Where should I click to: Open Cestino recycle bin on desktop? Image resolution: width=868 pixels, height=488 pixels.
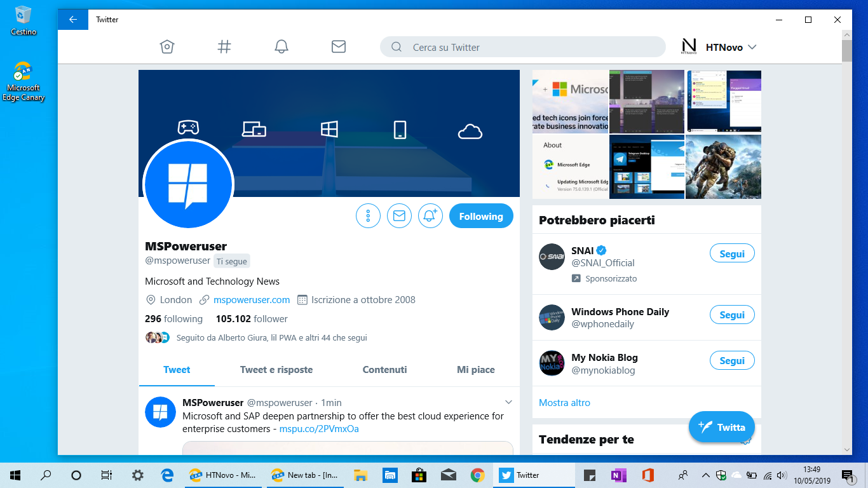pos(24,21)
